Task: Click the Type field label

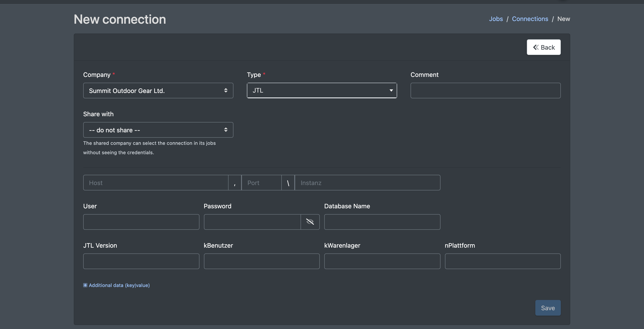Action: [254, 75]
